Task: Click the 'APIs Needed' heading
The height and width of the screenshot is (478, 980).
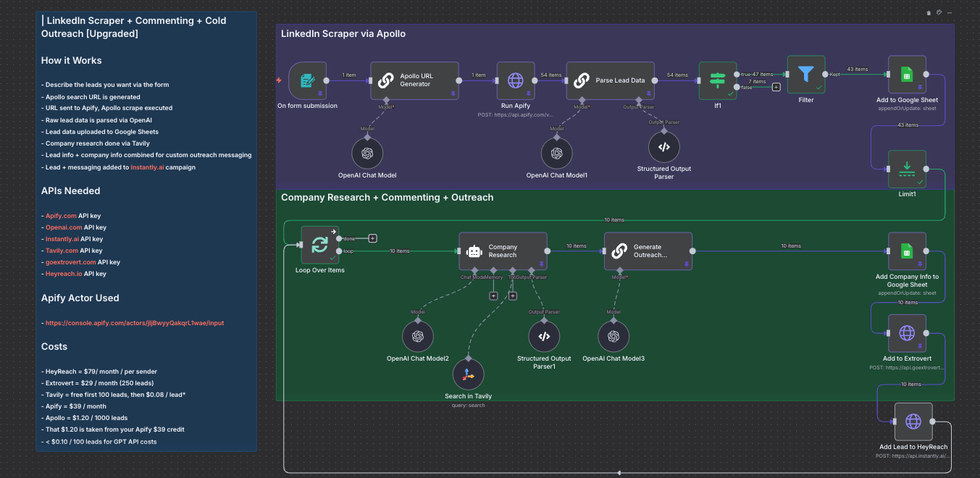Action: point(71,191)
